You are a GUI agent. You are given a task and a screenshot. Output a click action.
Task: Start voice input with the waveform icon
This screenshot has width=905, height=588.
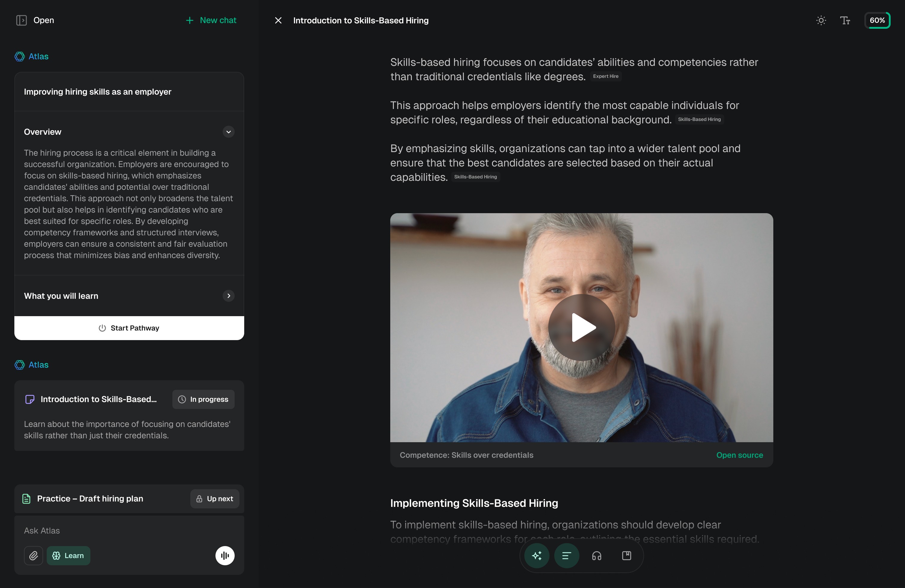pyautogui.click(x=225, y=555)
